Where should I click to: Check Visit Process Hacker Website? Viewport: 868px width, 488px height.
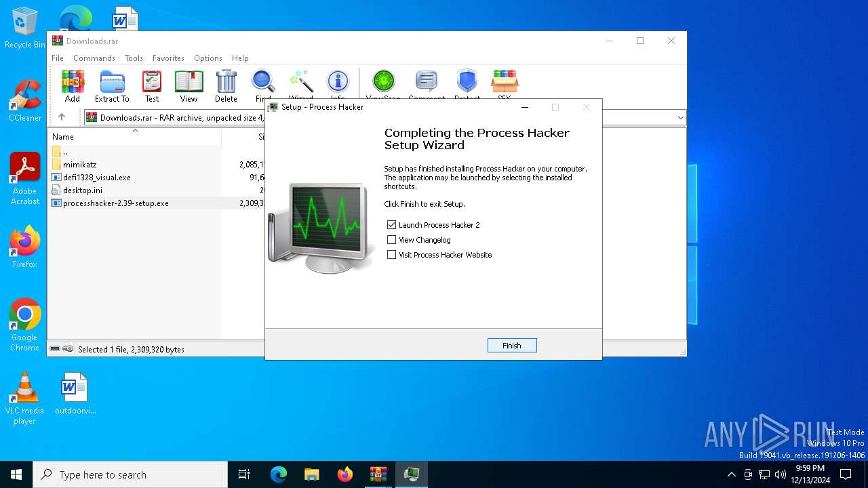[x=391, y=254]
